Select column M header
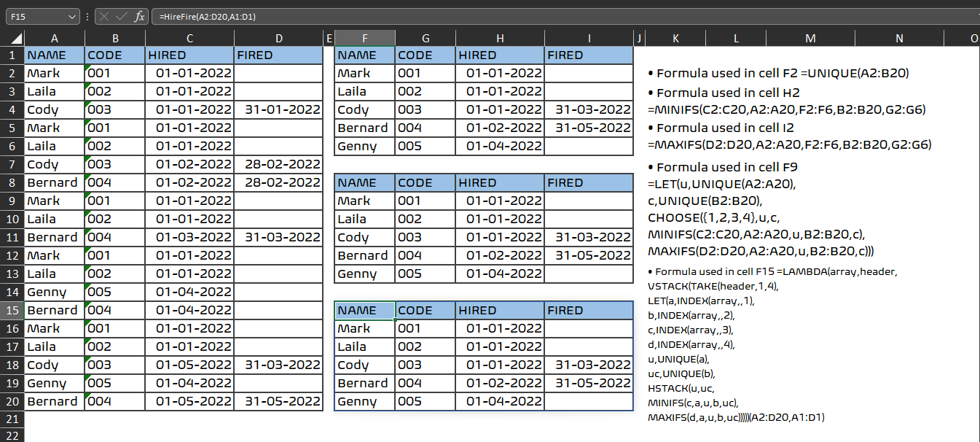Screen dimensions: 980x442 (810, 38)
